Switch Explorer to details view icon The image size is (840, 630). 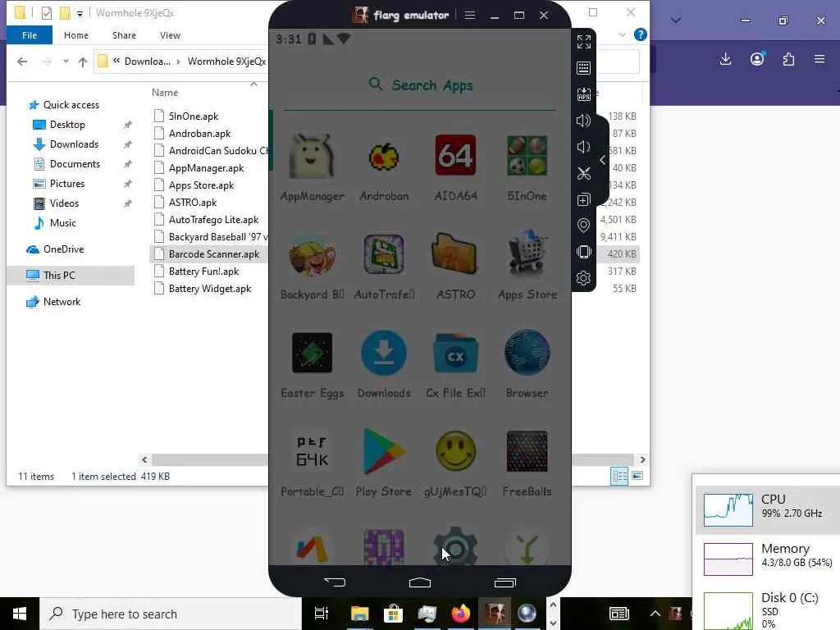click(619, 476)
